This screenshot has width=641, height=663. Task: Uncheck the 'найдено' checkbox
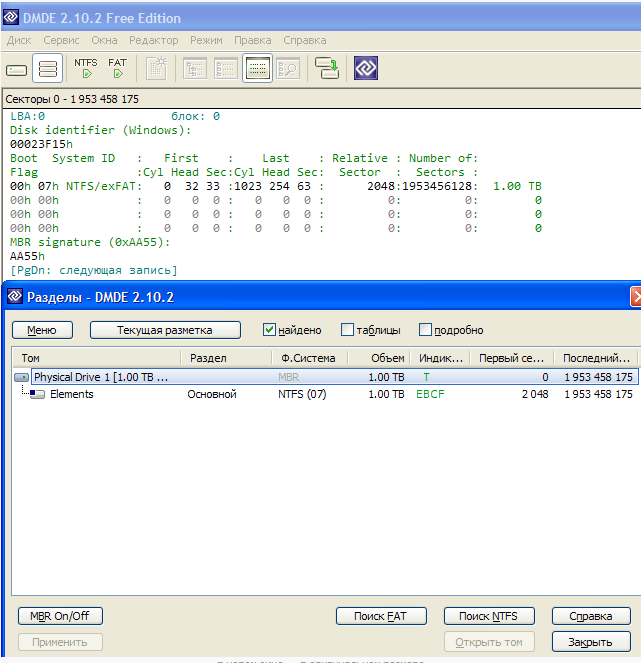[x=269, y=330]
